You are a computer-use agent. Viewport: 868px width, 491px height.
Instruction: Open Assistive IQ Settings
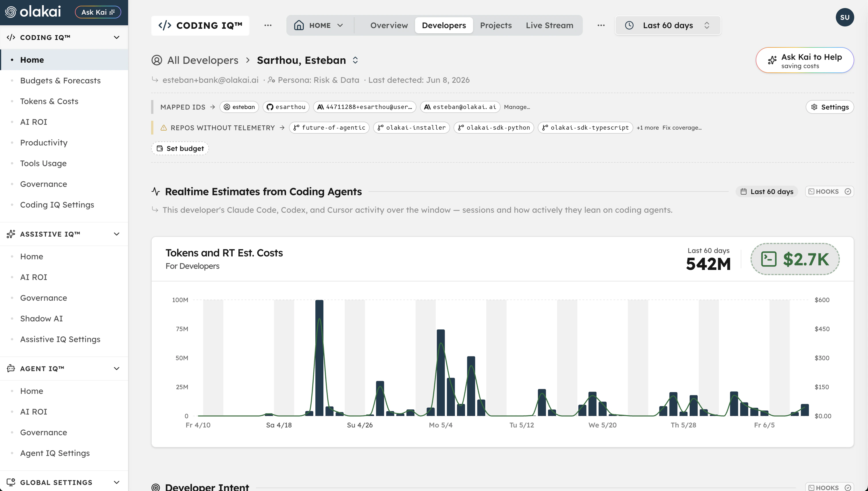pyautogui.click(x=60, y=339)
